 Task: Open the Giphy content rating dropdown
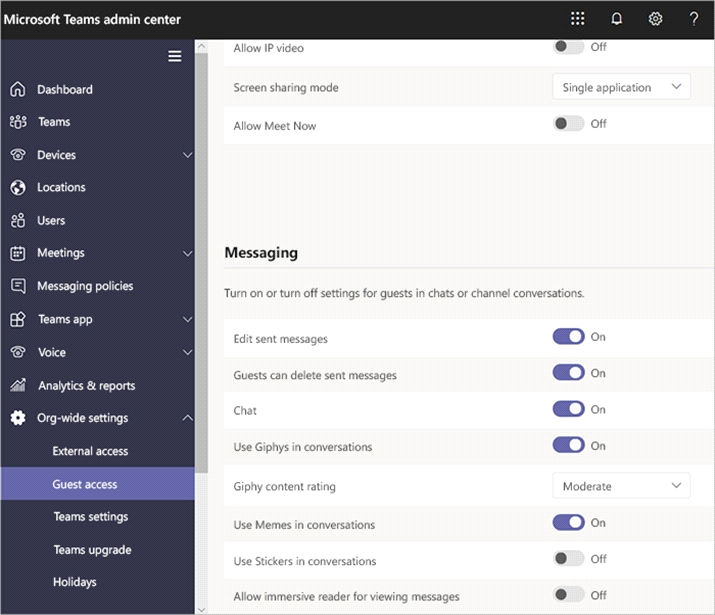[621, 486]
